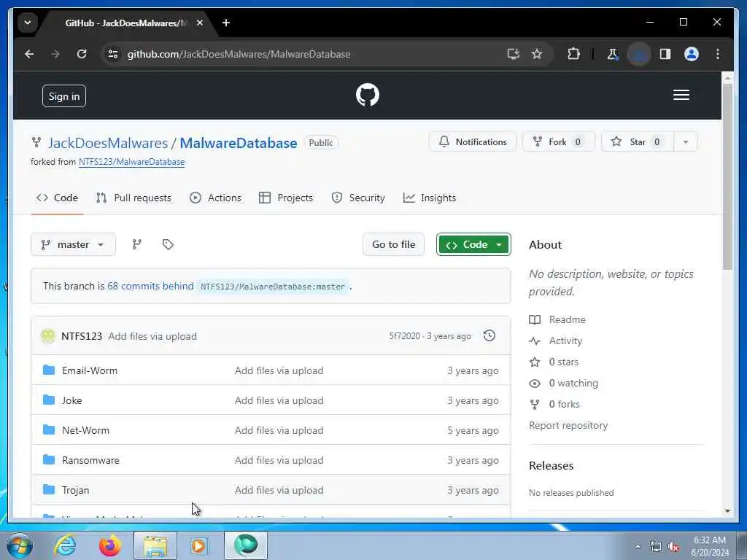Screen dimensions: 747x560
Task: Star this repository
Action: tap(638, 142)
